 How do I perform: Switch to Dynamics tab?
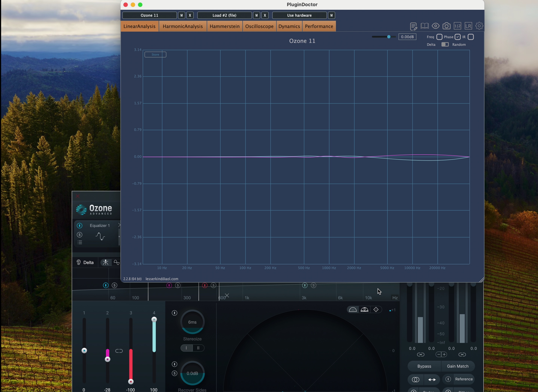click(289, 26)
